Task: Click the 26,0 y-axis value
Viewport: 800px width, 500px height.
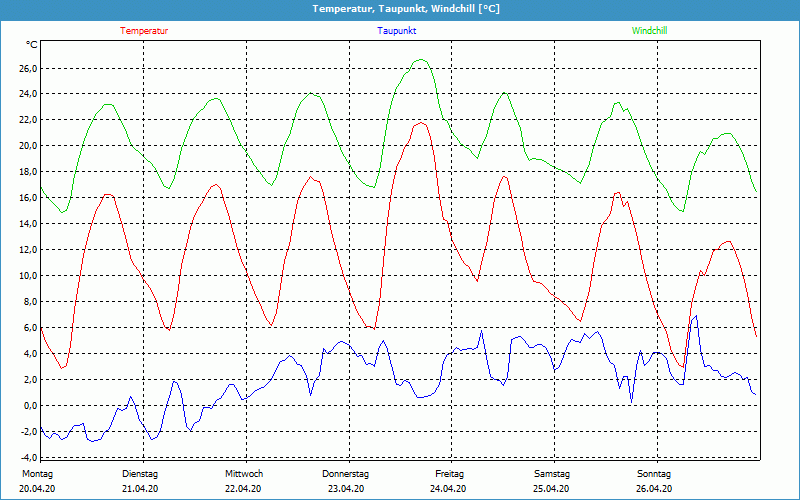Action: click(29, 68)
